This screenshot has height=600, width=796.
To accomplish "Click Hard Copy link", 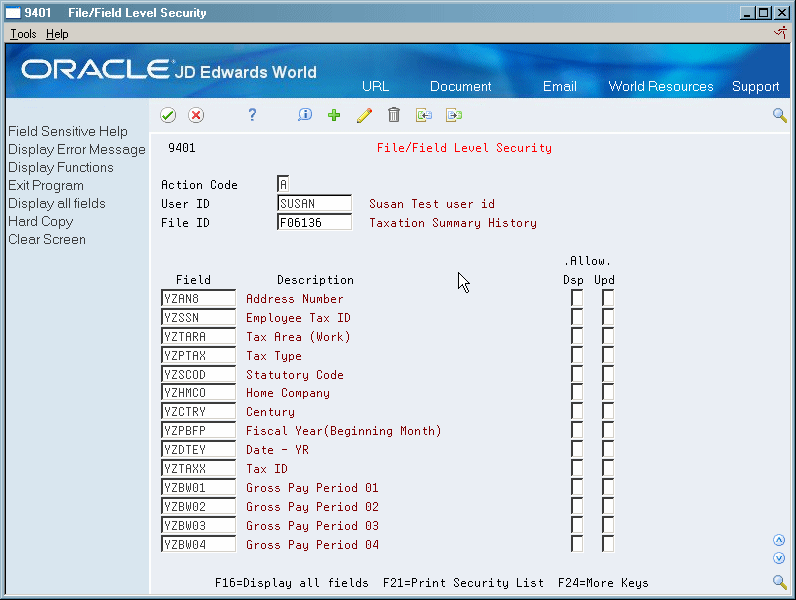I will click(x=41, y=222).
